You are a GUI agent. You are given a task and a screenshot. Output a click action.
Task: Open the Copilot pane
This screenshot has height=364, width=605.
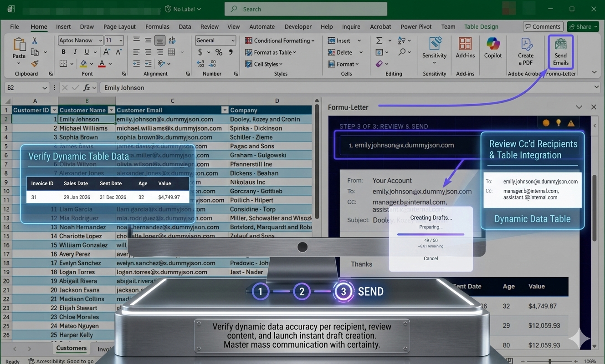pos(492,50)
